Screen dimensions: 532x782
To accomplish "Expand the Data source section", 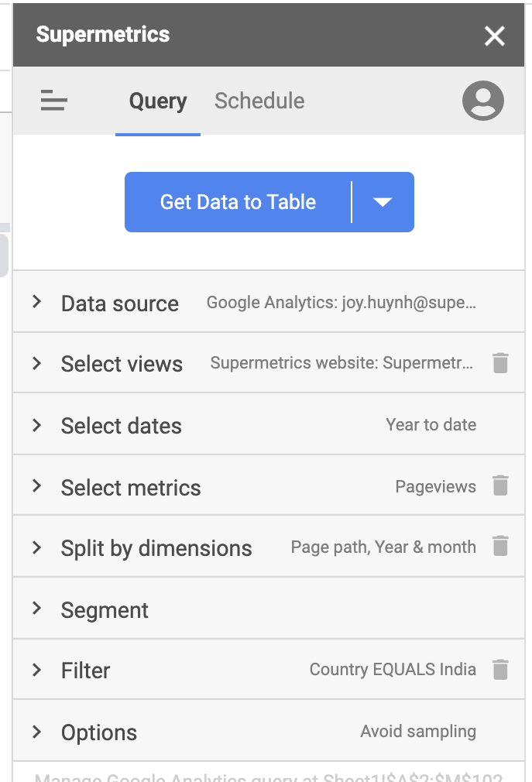I will click(269, 302).
